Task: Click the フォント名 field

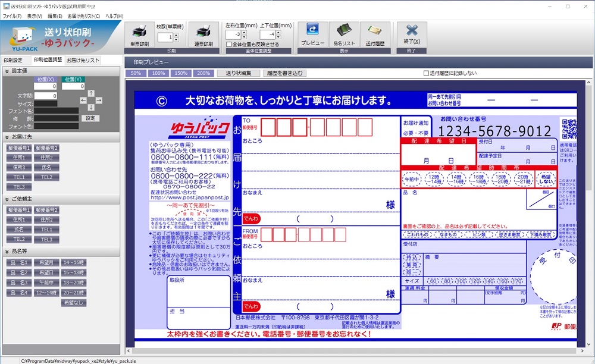Action: (x=56, y=111)
